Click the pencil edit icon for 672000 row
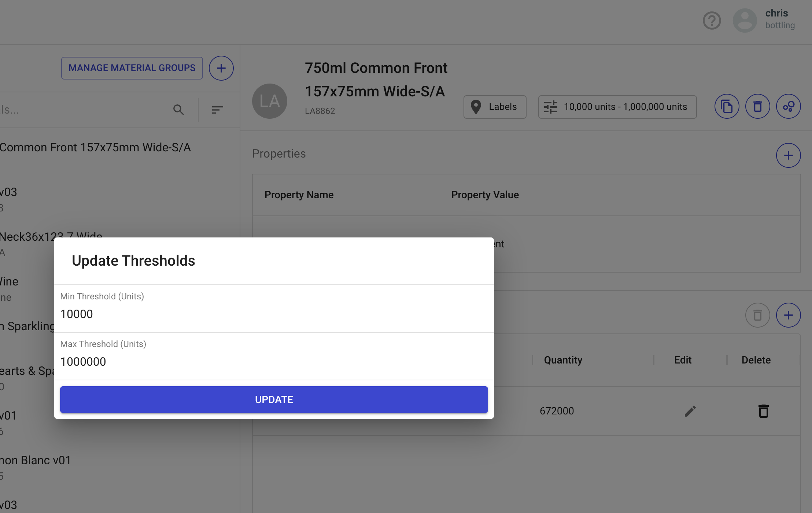 [690, 411]
